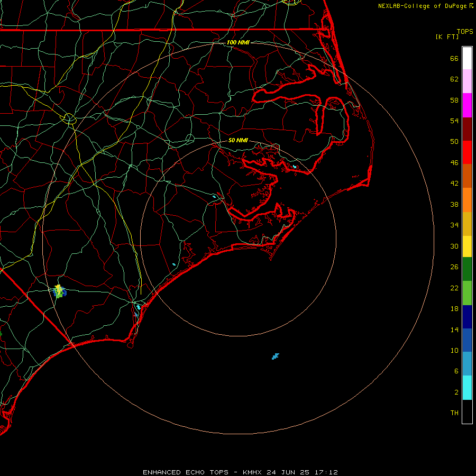Click the 'TH' legend label
This screenshot has width=476, height=476.
tap(454, 413)
